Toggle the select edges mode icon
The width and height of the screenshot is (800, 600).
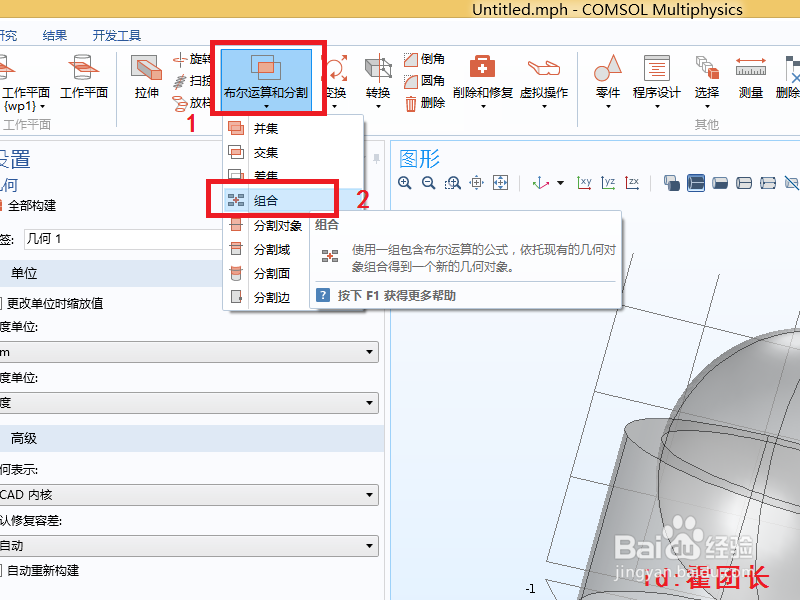point(744,183)
